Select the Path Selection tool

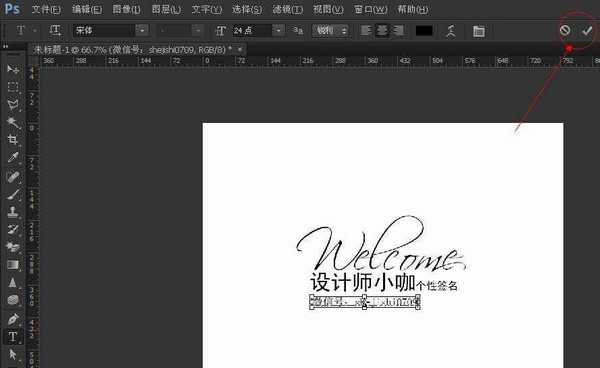tap(13, 354)
